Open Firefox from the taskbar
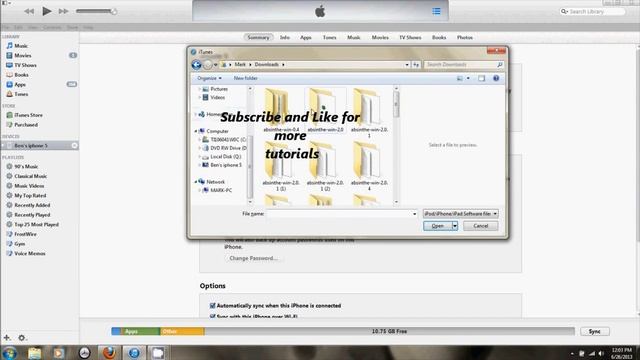The width and height of the screenshot is (640, 360). click(109, 353)
